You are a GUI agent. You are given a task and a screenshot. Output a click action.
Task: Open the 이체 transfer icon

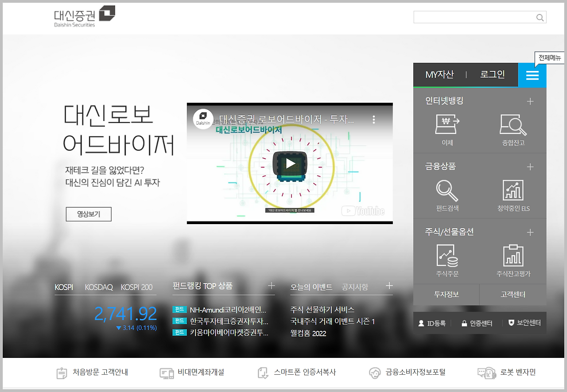coord(447,125)
